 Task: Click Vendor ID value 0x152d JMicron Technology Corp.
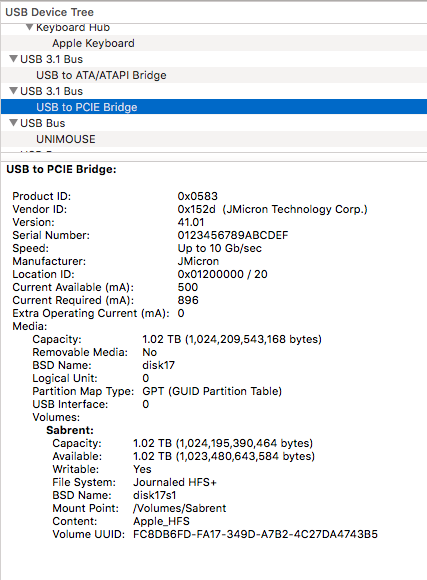point(272,209)
